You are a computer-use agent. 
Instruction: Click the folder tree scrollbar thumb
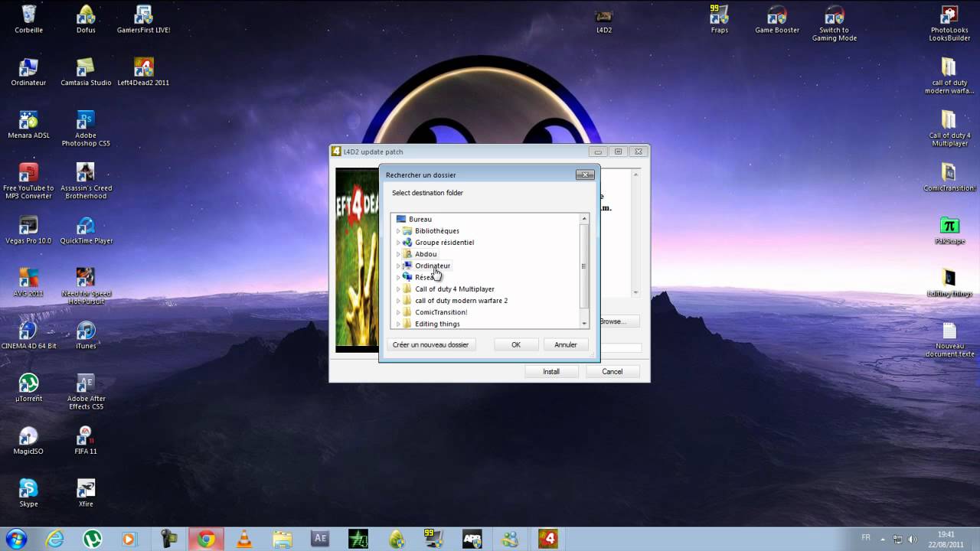tap(584, 266)
